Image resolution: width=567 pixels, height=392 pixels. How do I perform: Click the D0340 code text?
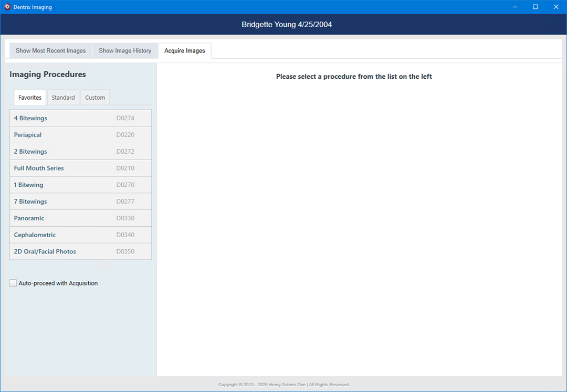pos(125,235)
